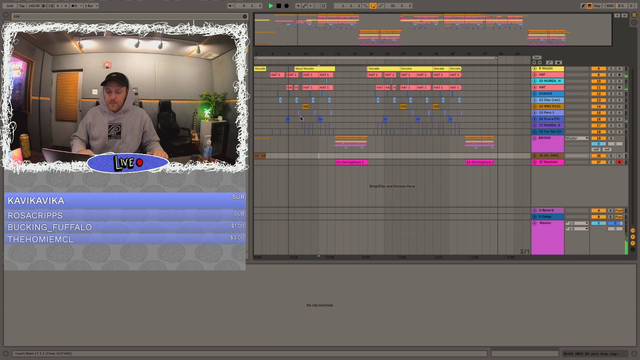Enable Draw Mode pencil icon

click(583, 6)
